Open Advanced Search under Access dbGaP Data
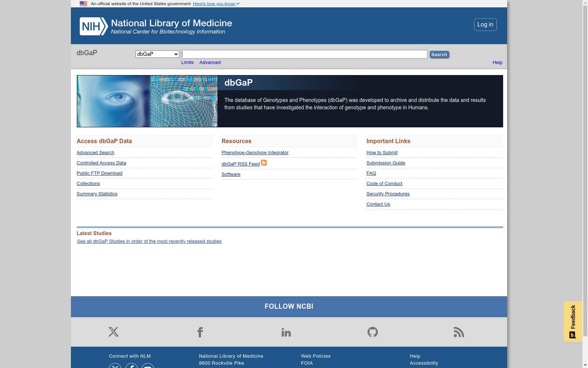 point(96,153)
